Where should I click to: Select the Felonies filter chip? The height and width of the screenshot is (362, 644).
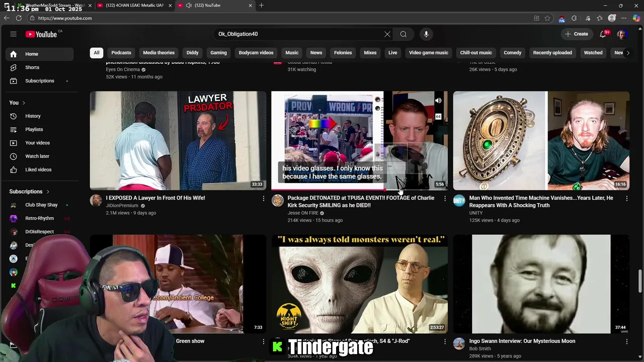343,53
